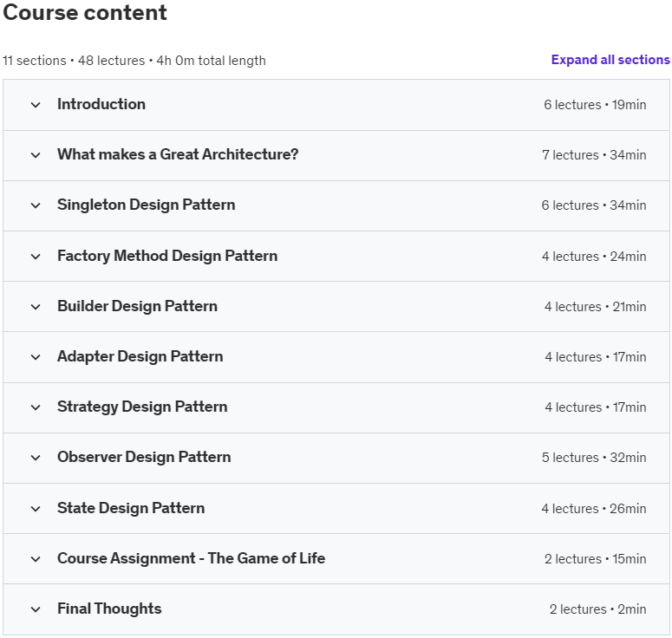Click 4 lectures • 17min in Adapter row
Viewport: 672px width, 638px height.
pos(596,357)
